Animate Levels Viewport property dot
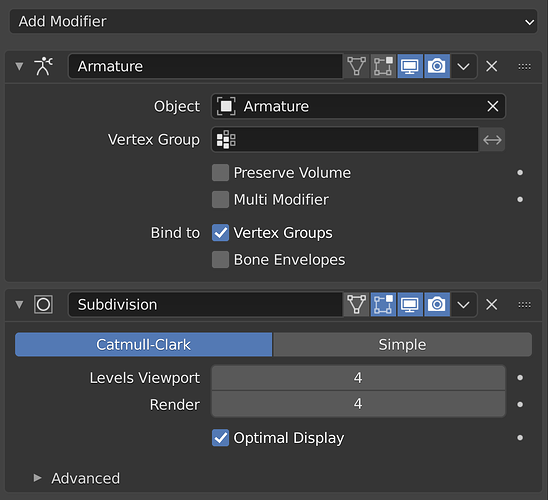Viewport: 548px width, 500px height. coord(520,378)
